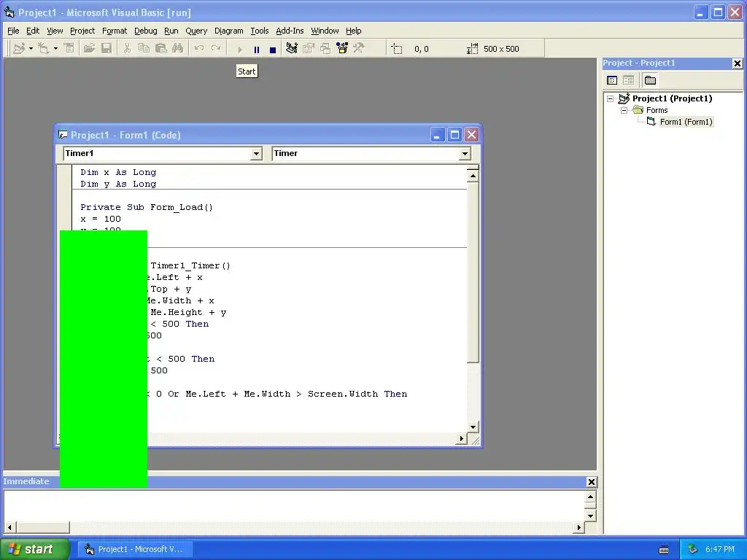
Task: Open the Window menu
Action: [325, 31]
